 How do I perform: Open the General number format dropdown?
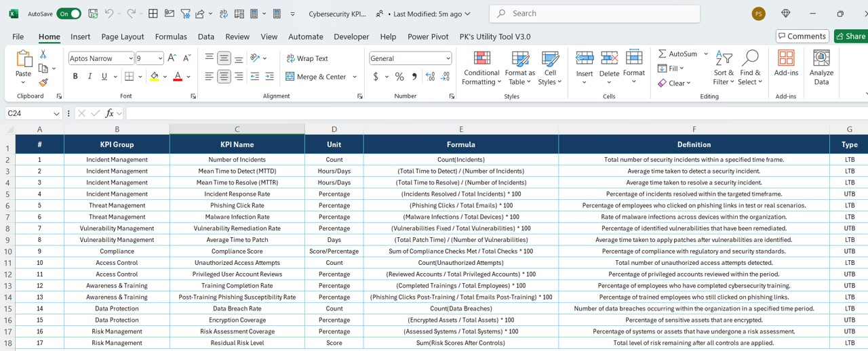[x=448, y=58]
